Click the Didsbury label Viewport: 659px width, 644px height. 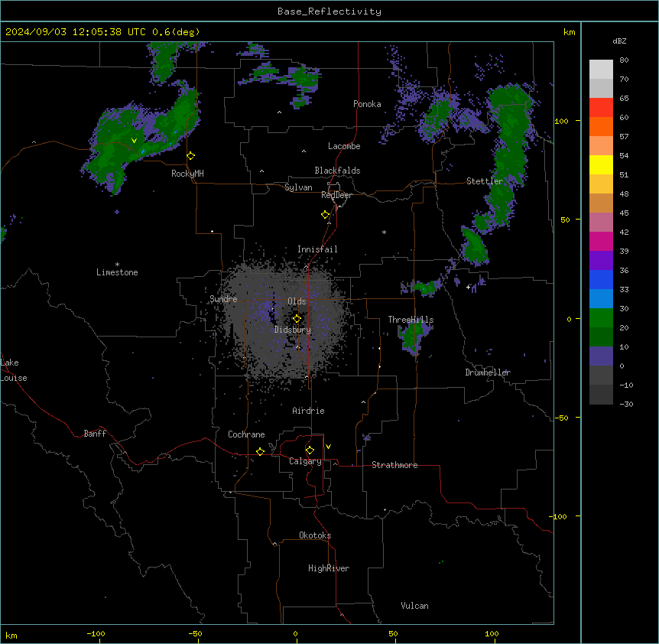click(x=293, y=330)
